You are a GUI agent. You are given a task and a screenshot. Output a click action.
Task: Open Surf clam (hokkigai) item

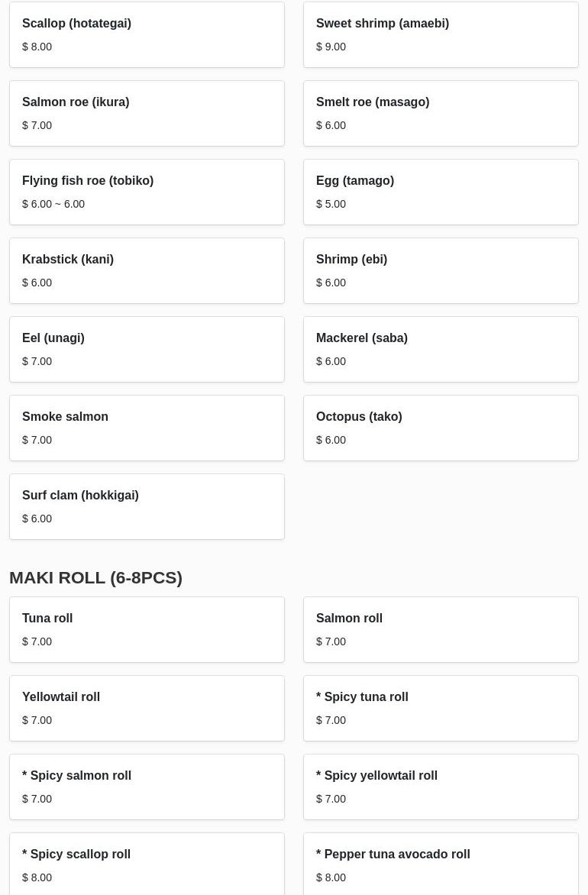coord(147,506)
